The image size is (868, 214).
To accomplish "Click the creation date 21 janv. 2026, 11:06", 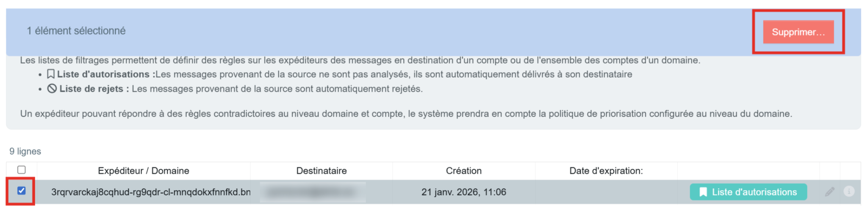I will click(463, 192).
